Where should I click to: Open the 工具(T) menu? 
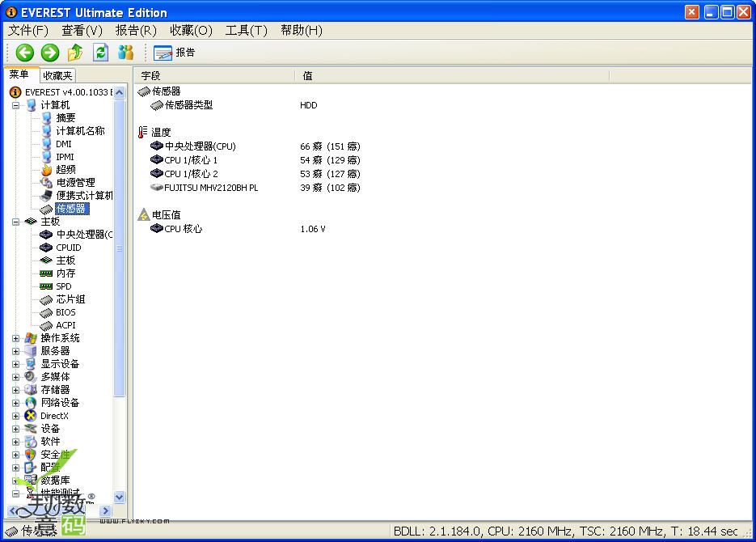click(x=247, y=31)
